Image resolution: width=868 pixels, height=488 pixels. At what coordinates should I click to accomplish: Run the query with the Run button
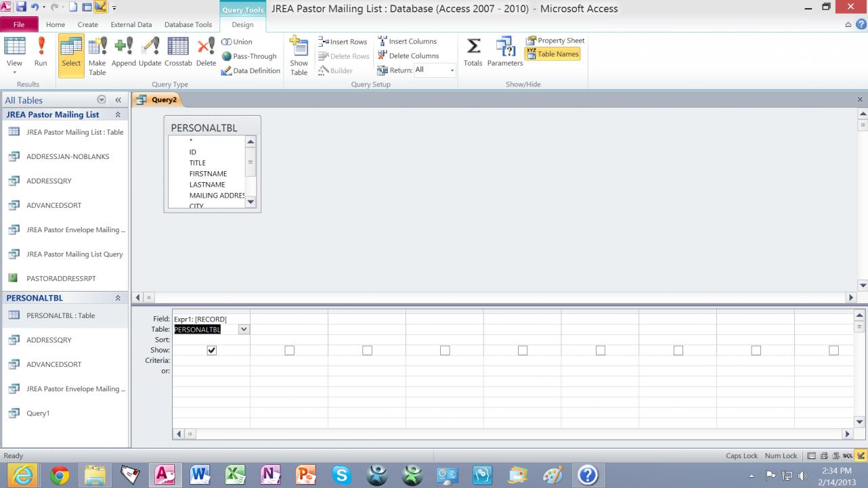point(41,53)
